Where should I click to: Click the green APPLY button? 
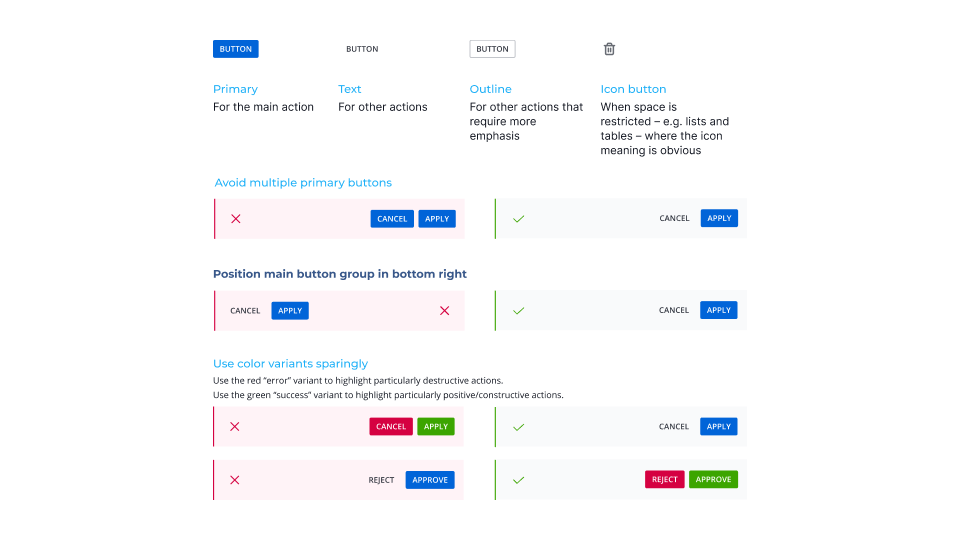(436, 427)
